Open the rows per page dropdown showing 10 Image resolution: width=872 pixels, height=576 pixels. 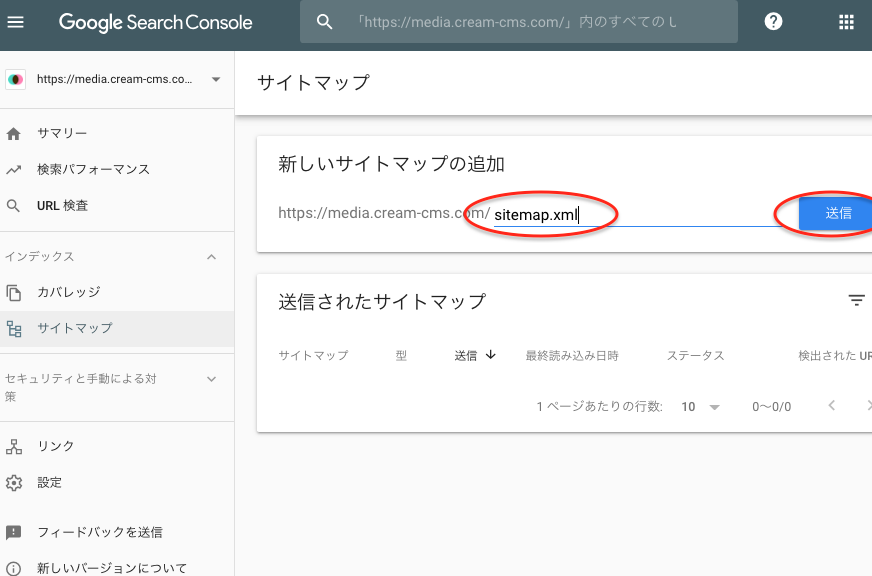(700, 407)
